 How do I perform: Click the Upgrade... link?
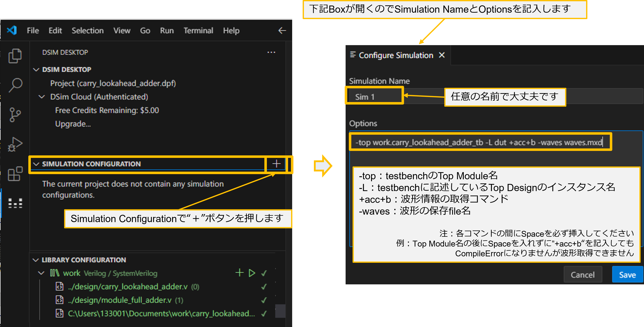click(73, 124)
